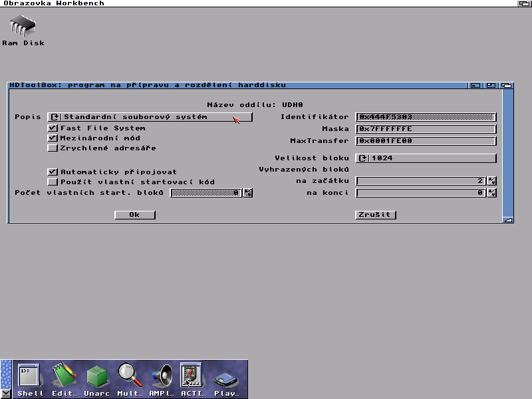Open the Play dock icon
The image size is (532, 399).
225,379
